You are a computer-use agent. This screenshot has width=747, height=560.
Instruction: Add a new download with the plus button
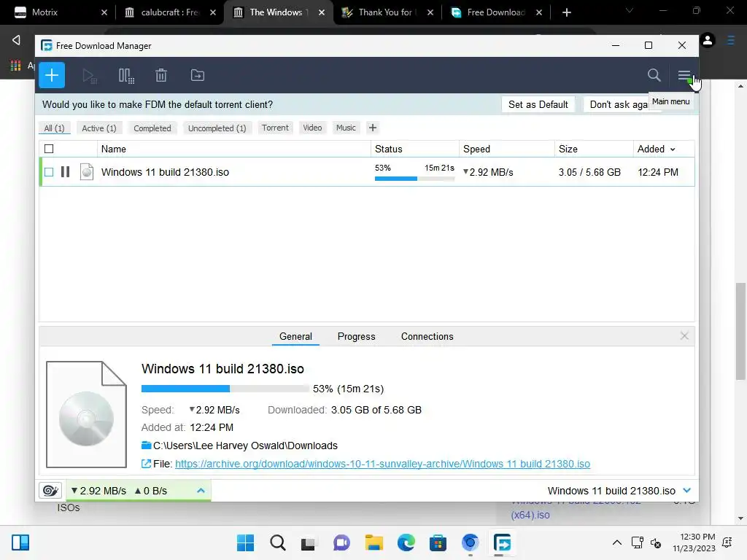pos(52,75)
